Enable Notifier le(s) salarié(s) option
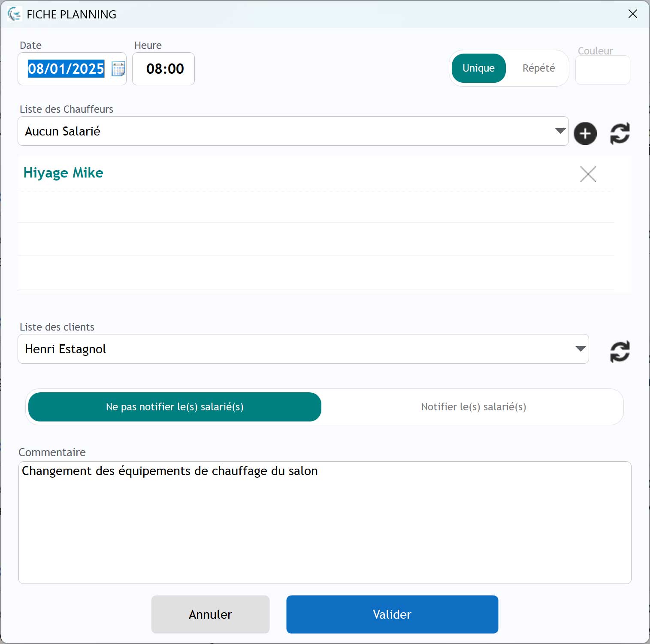 (x=473, y=407)
